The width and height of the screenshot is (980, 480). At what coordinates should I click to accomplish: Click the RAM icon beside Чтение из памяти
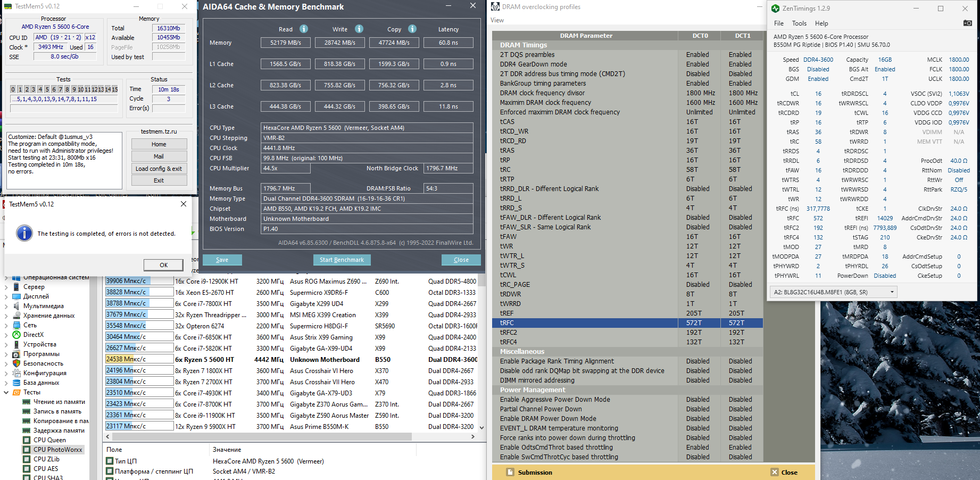pyautogui.click(x=27, y=402)
